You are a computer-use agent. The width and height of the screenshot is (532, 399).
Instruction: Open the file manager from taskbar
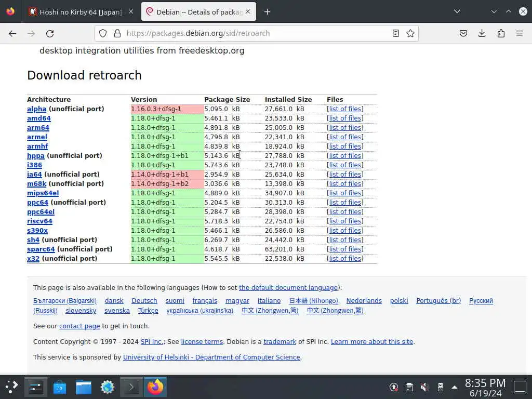click(84, 387)
